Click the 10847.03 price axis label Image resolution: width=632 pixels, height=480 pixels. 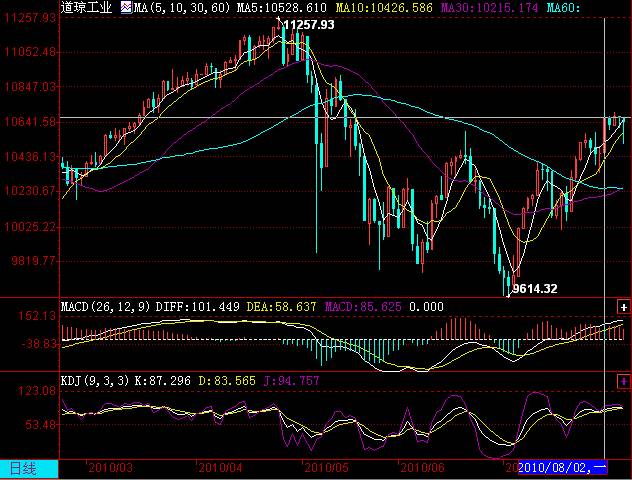click(30, 87)
